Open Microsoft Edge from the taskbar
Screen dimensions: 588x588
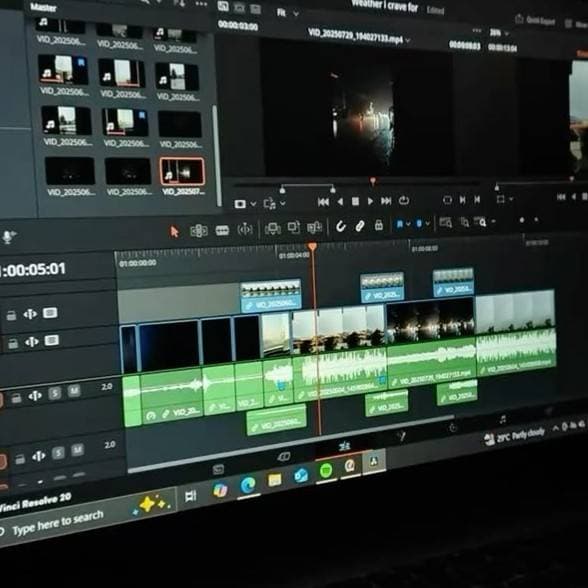[248, 485]
